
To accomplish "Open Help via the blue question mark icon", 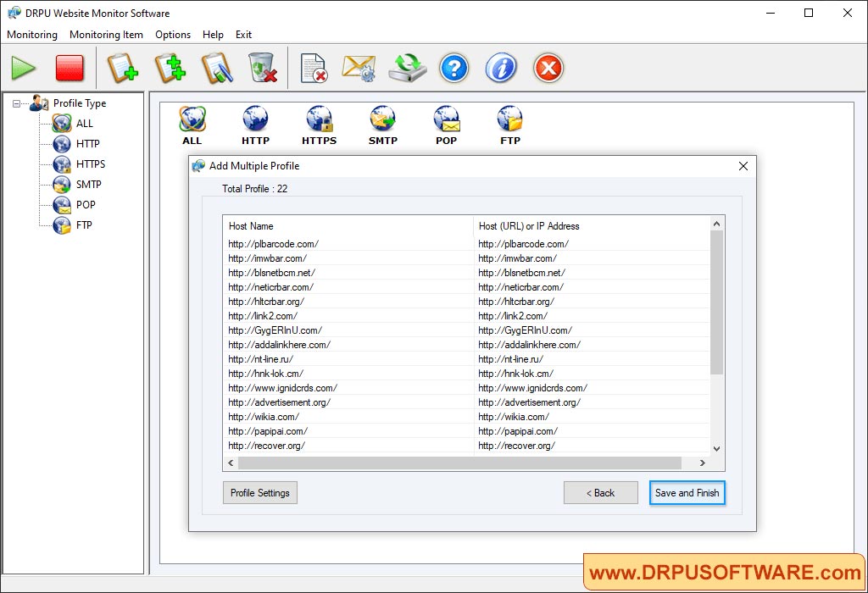I will [454, 68].
